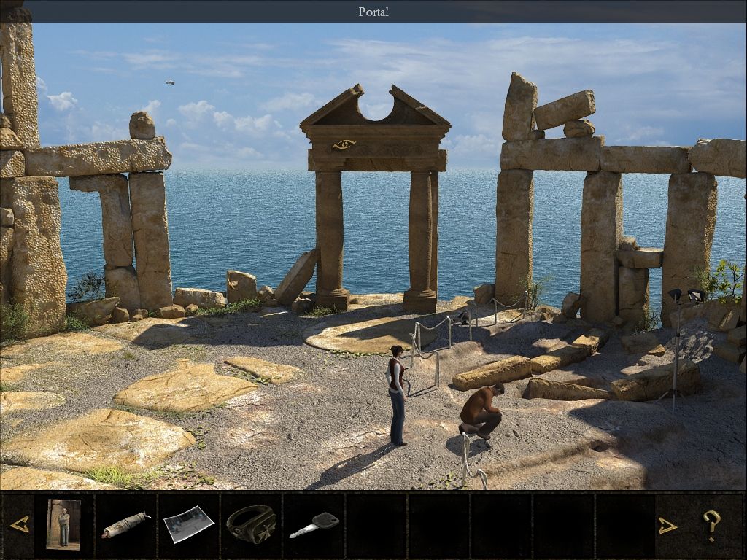The width and height of the screenshot is (747, 560).
Task: Click the left column of the portal
Action: 329,237
